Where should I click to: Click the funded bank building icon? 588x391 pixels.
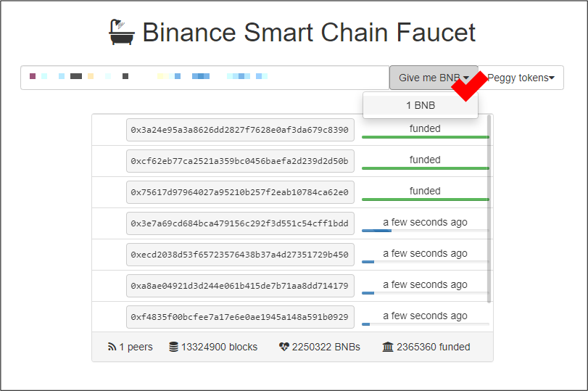click(387, 347)
